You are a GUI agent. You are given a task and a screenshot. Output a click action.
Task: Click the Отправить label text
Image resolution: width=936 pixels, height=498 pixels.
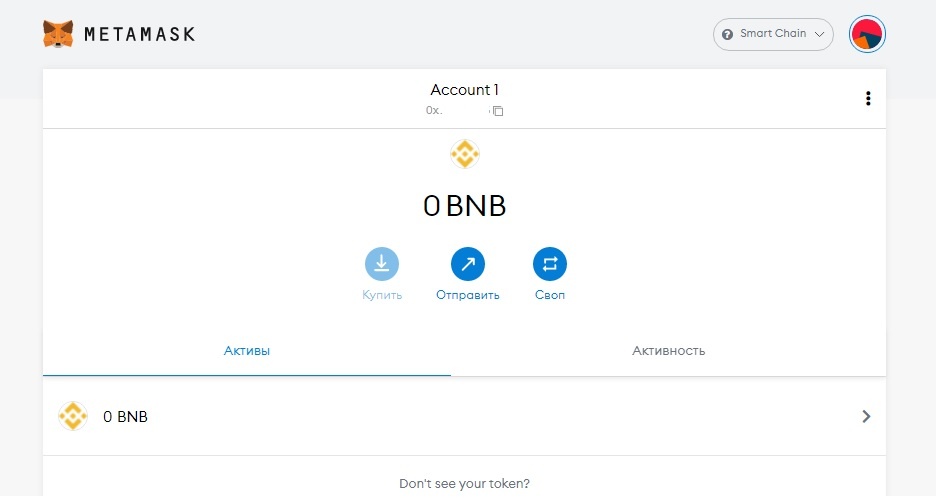point(467,295)
